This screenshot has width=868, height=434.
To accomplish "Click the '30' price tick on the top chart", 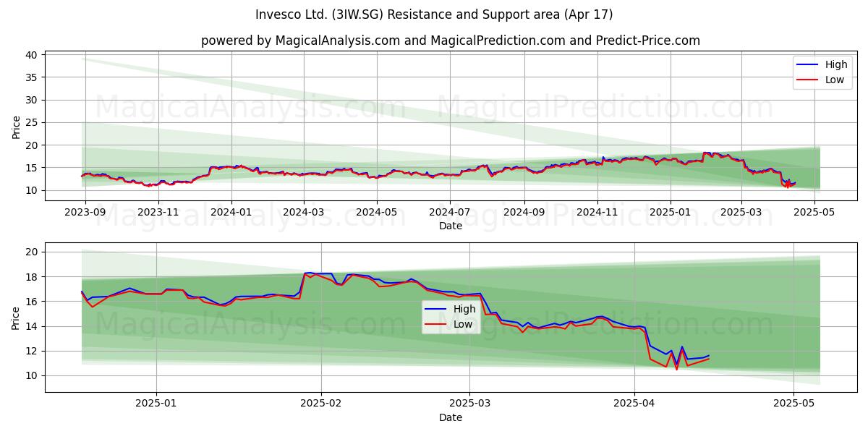I will 31,100.
